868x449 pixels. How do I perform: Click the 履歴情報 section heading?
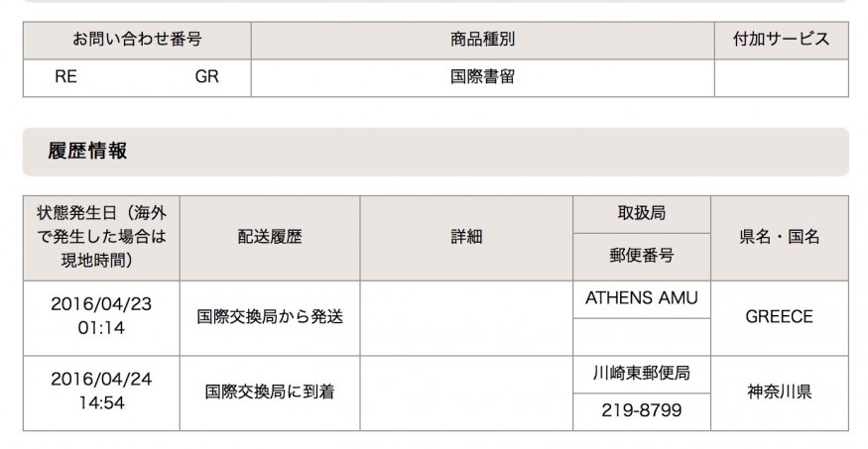point(87,152)
